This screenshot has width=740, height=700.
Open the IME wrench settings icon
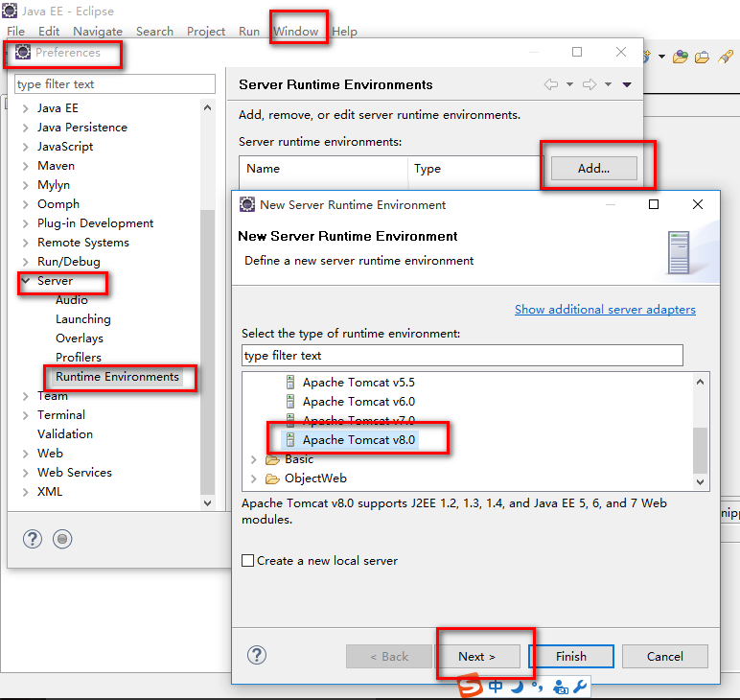[580, 687]
